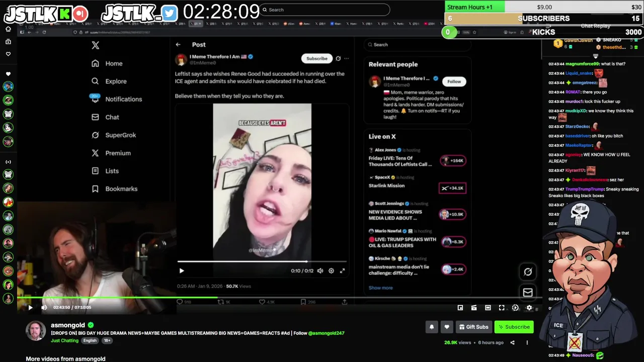Select Home in the X navigation
Image resolution: width=644 pixels, height=362 pixels.
click(x=107, y=63)
